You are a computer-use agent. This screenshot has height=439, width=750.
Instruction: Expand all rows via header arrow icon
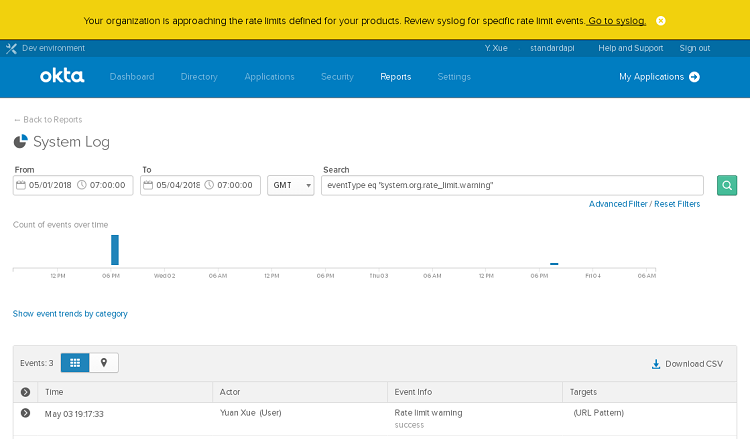[25, 392]
